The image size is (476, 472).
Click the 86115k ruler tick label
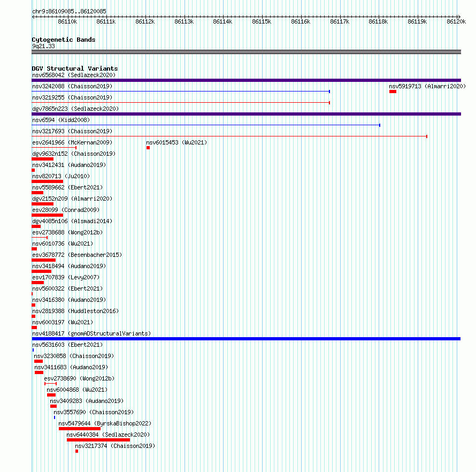(262, 22)
